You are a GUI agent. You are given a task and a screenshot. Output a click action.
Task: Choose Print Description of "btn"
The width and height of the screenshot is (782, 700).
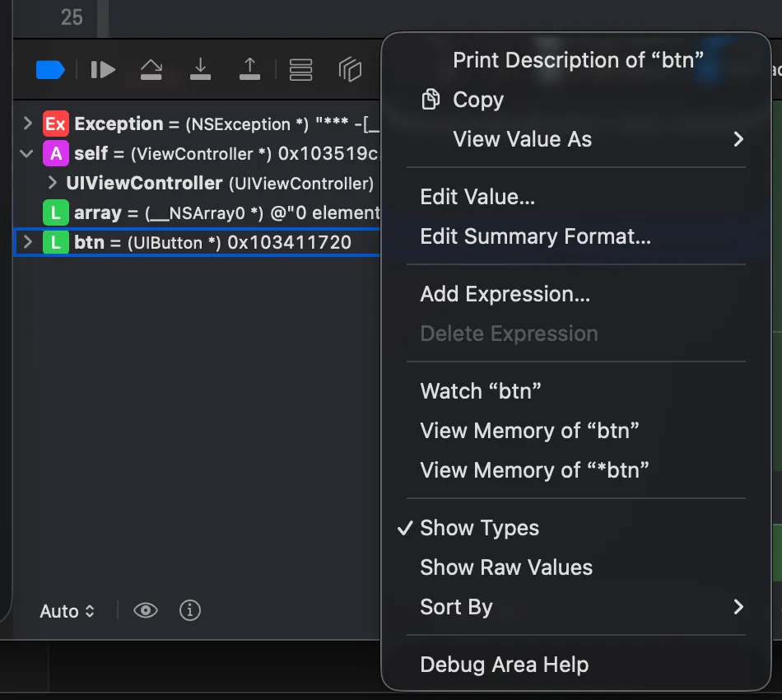pos(576,60)
